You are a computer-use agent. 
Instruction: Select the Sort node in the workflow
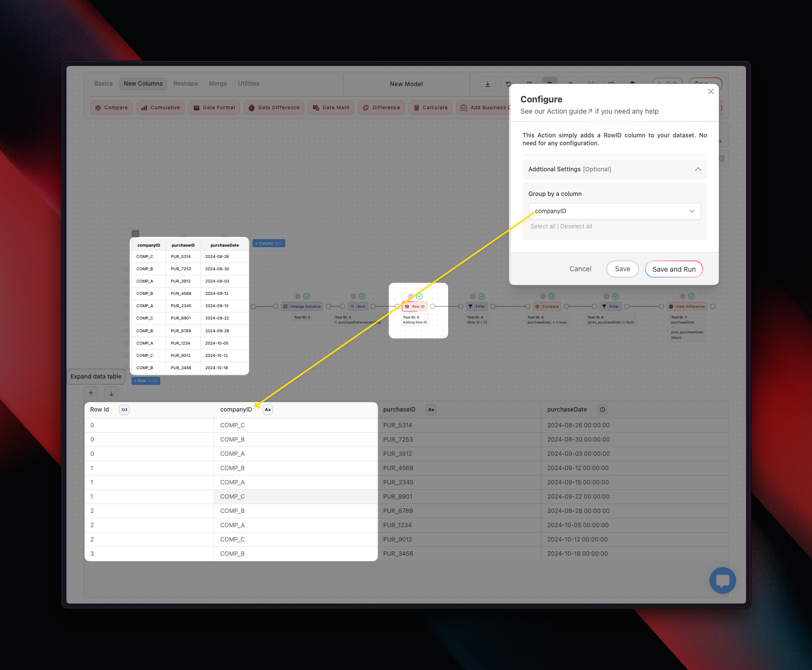[x=357, y=306]
